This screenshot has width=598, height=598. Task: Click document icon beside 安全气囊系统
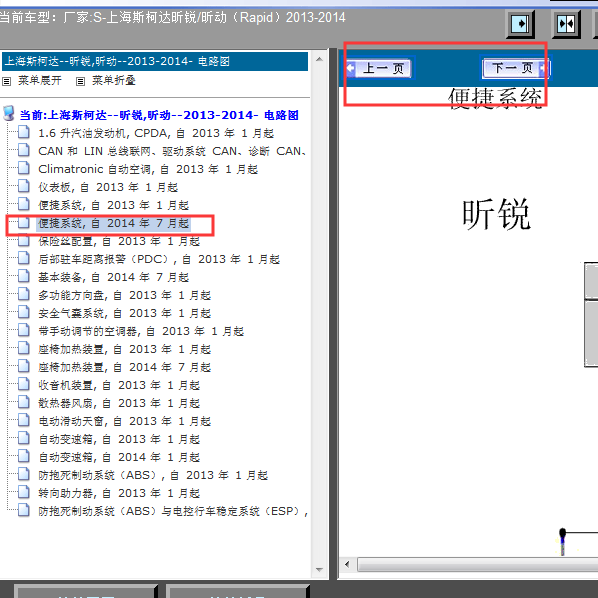(24, 312)
